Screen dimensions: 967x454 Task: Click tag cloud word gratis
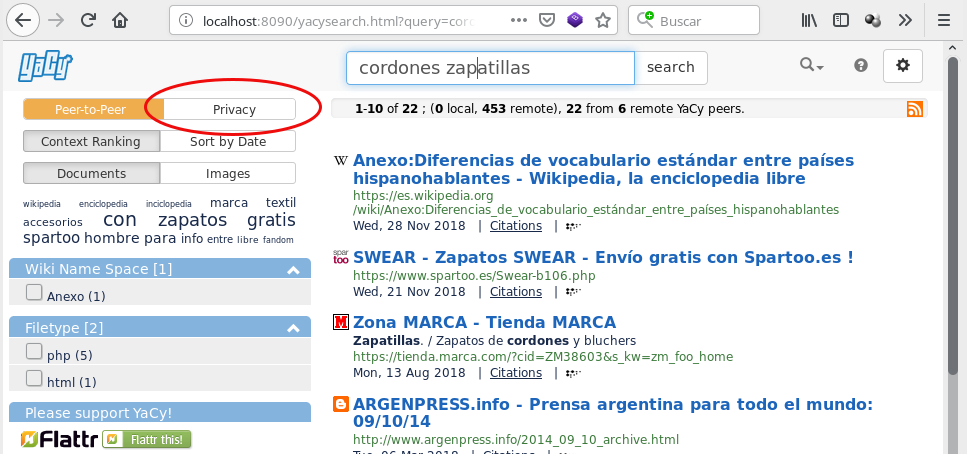271,220
